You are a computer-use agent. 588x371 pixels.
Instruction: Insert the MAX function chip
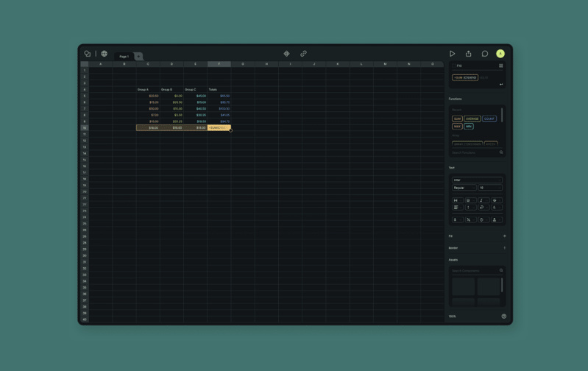tap(457, 127)
